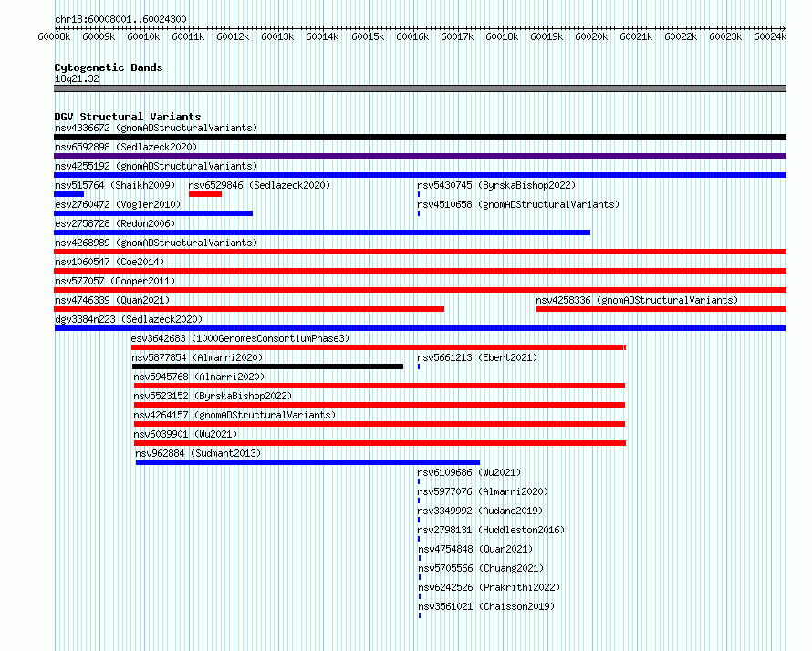Open nsv4258336 (gnomADStructuralVariants) label

[637, 300]
